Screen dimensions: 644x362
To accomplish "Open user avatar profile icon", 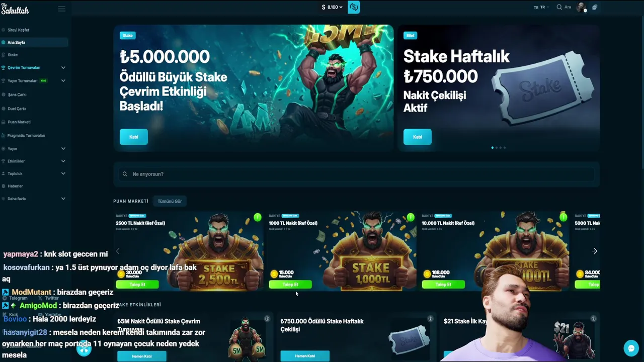I will click(x=582, y=7).
